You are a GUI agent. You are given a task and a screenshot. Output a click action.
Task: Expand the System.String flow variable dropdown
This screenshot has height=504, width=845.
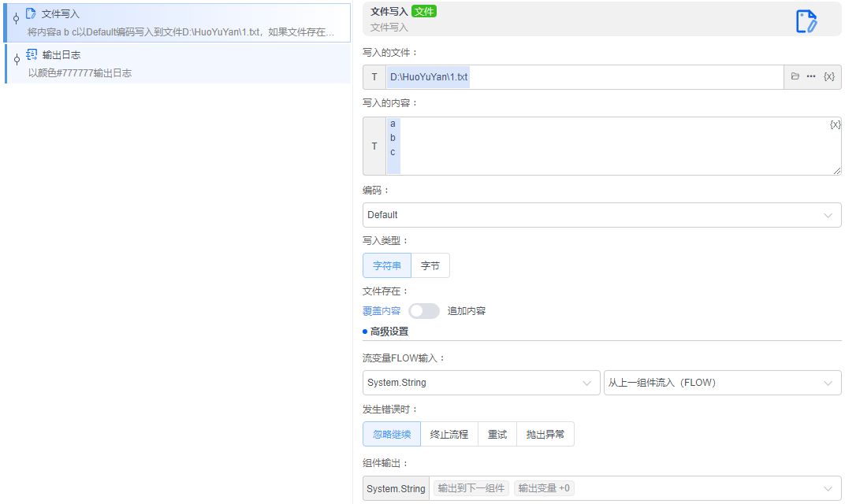pyautogui.click(x=481, y=383)
